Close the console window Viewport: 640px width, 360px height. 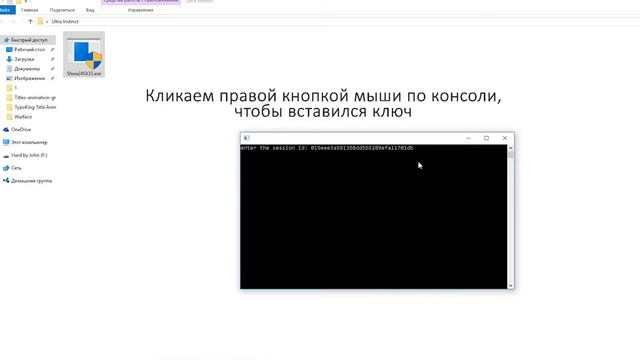505,138
